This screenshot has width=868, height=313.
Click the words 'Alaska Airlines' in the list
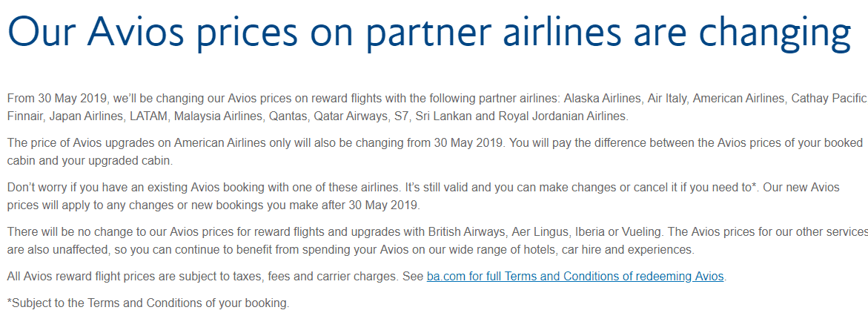tap(602, 99)
